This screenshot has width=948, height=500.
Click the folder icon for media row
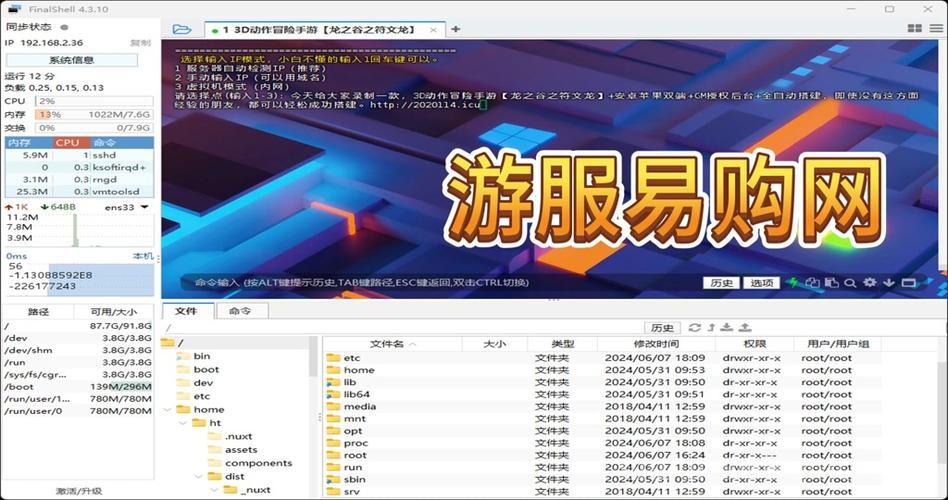tap(333, 406)
